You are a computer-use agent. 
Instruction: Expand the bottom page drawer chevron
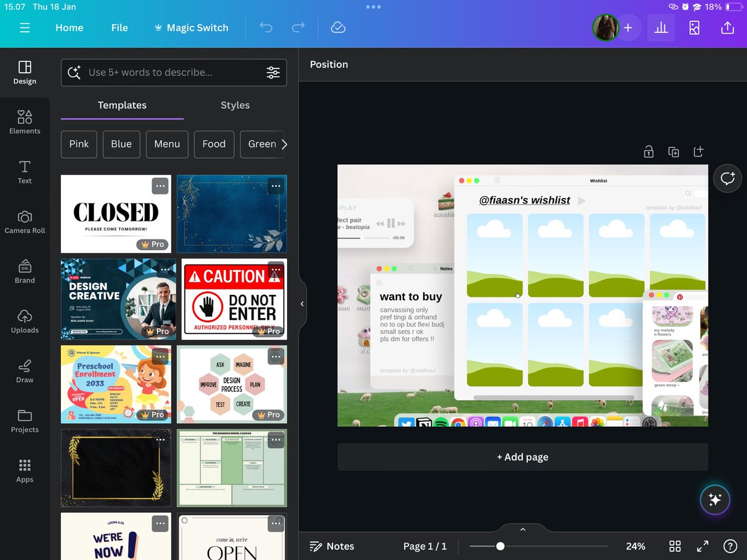pyautogui.click(x=523, y=529)
